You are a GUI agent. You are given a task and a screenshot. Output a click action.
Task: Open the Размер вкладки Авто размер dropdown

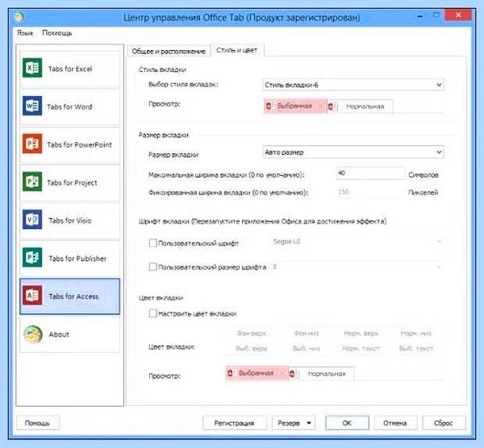[353, 152]
